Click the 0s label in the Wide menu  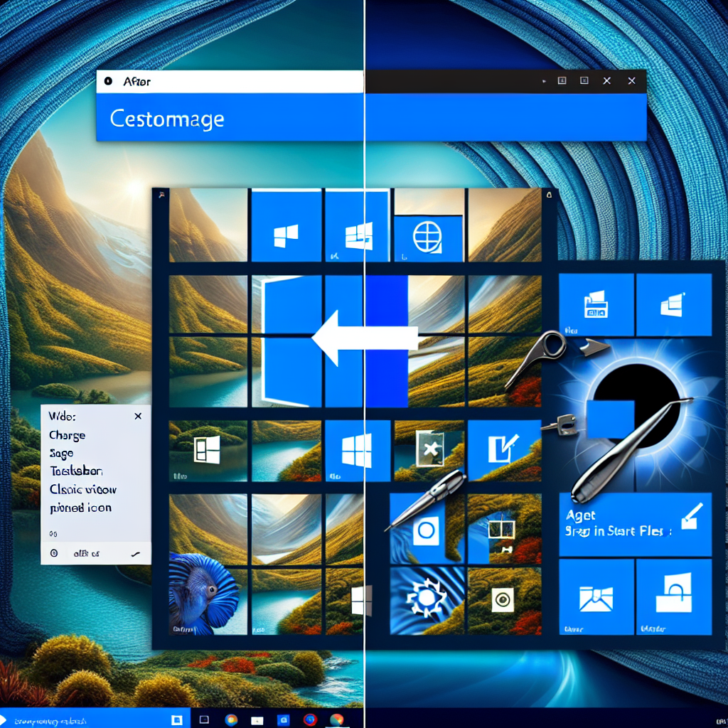tap(53, 534)
